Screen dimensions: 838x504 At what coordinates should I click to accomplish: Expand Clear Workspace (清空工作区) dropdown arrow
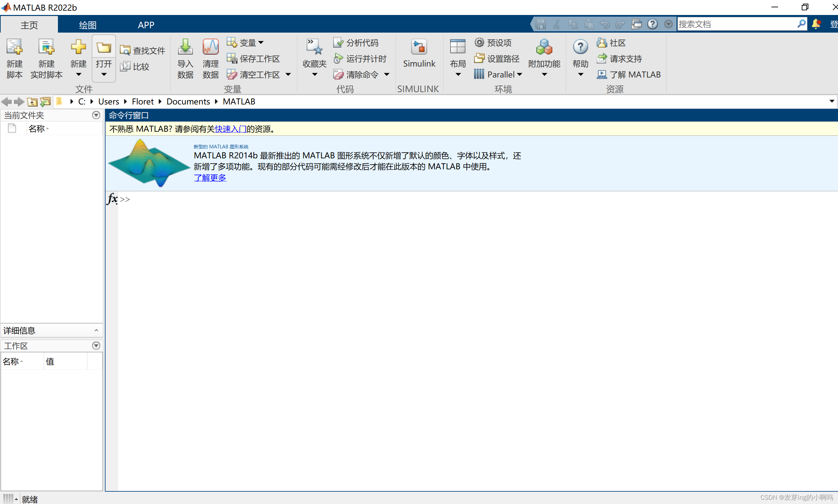(288, 75)
